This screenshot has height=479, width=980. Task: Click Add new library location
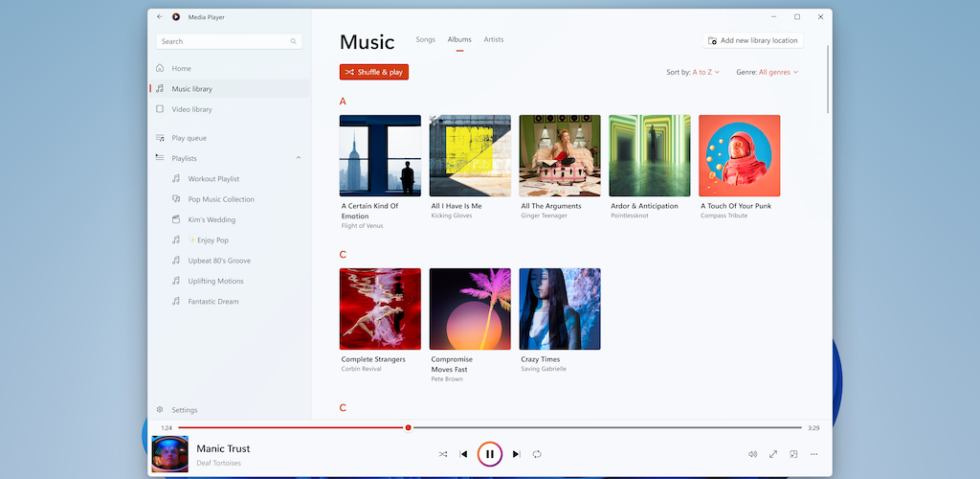point(752,40)
